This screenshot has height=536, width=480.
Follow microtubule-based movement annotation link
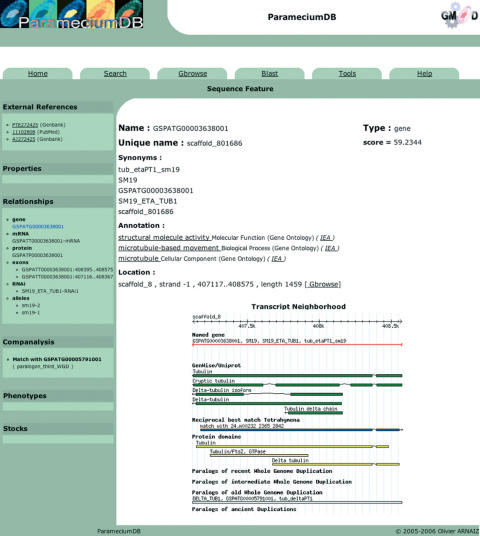coord(169,248)
